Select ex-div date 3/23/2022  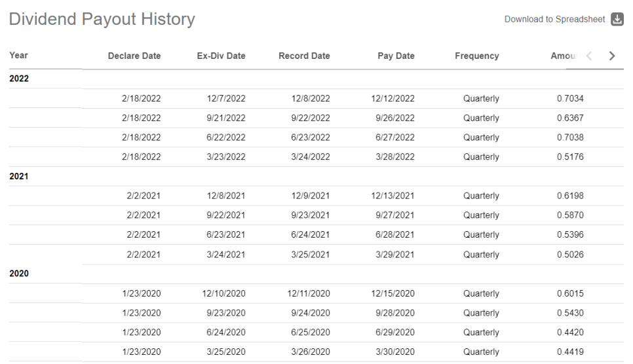tap(226, 156)
